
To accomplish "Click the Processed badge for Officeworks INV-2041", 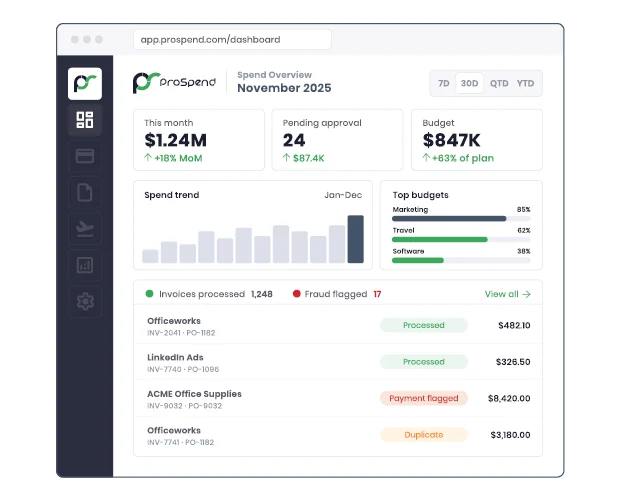I will [x=424, y=325].
